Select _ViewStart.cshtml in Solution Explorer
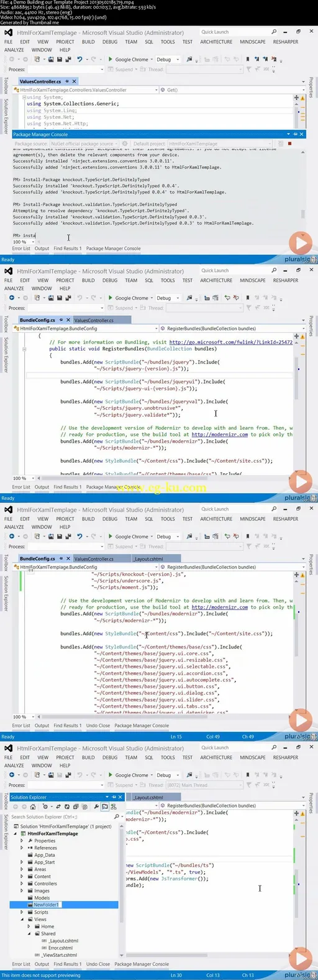318x980 pixels. pos(60,955)
